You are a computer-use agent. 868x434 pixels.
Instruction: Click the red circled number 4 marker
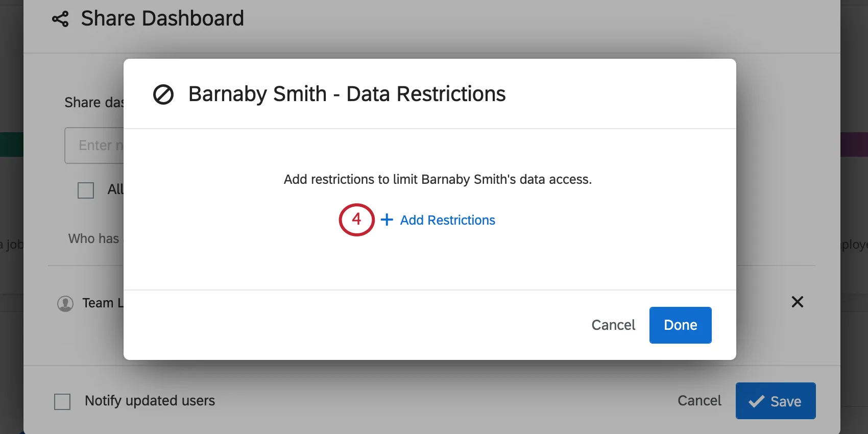(356, 220)
